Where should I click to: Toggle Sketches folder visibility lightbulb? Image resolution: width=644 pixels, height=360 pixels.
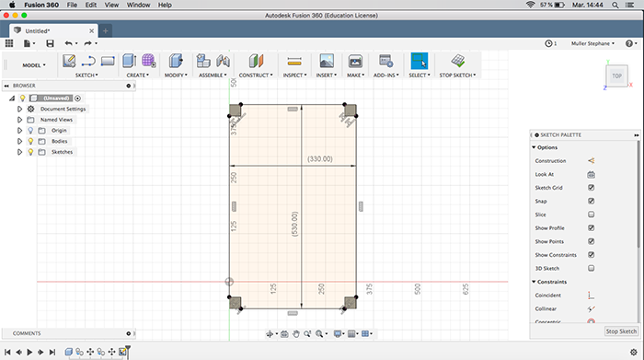[x=30, y=152]
